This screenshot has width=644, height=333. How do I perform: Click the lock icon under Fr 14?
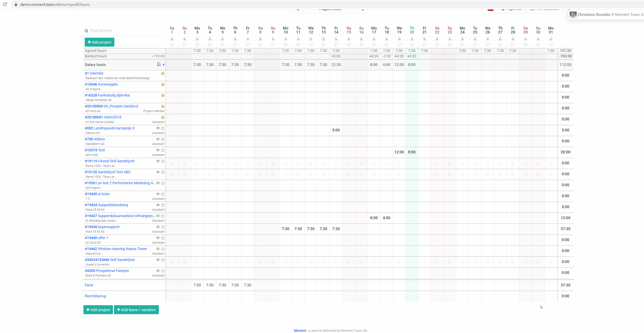(336, 39)
